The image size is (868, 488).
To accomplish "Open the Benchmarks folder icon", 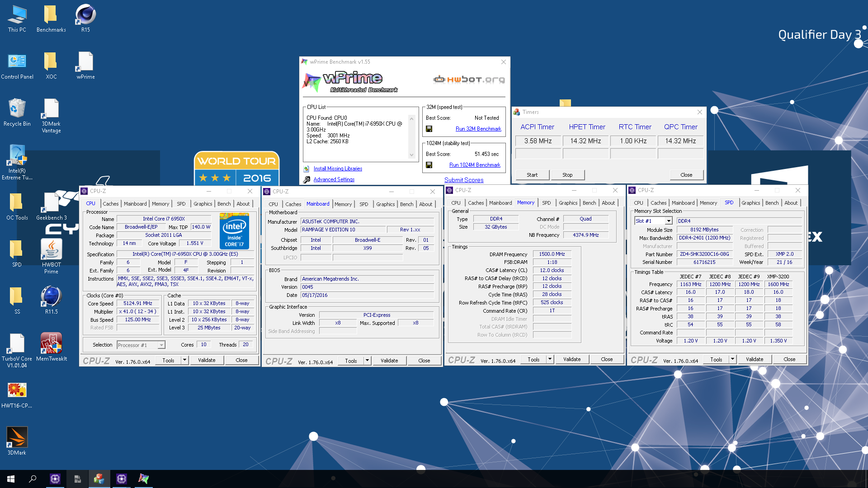I will point(51,19).
